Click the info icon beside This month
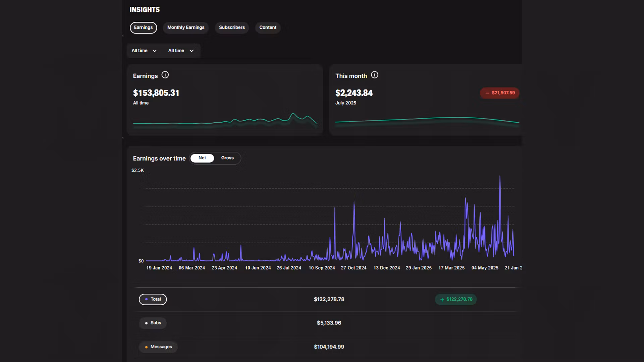The image size is (644, 362). point(375,75)
